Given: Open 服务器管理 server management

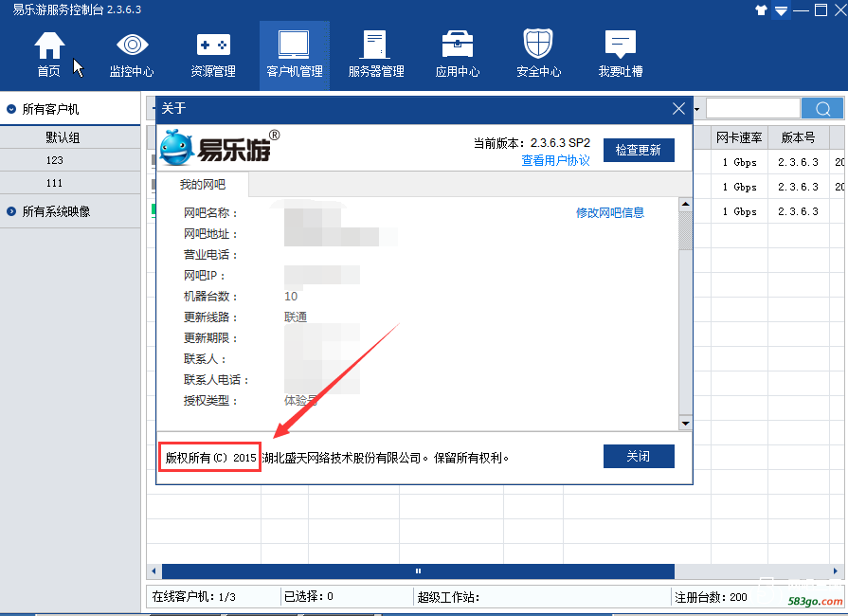Looking at the screenshot, I should [x=376, y=55].
